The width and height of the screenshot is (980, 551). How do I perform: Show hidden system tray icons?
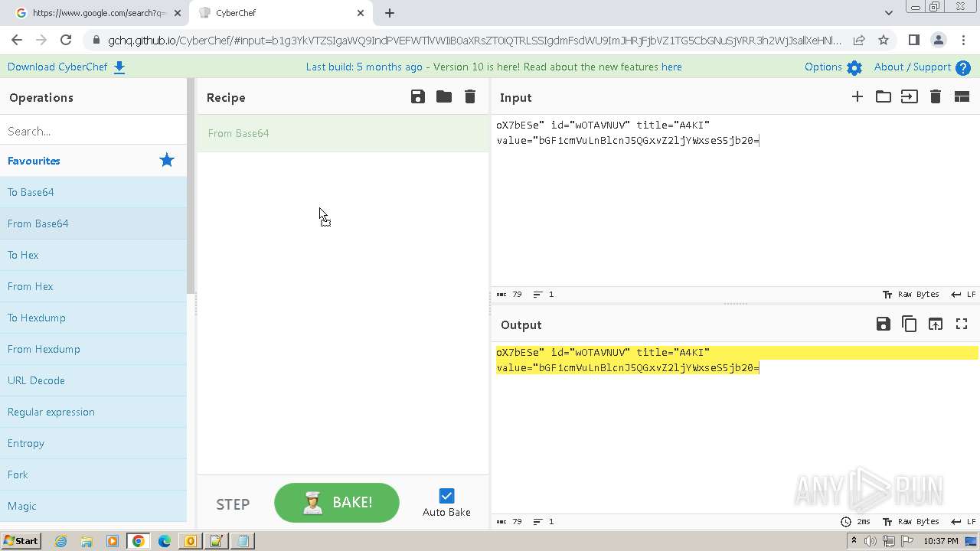[854, 541]
